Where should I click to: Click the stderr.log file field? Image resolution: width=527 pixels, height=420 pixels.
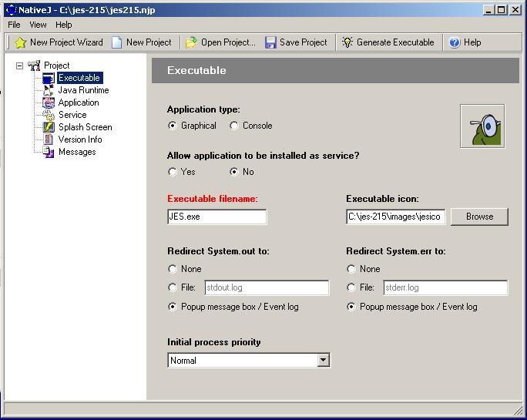pyautogui.click(x=445, y=288)
